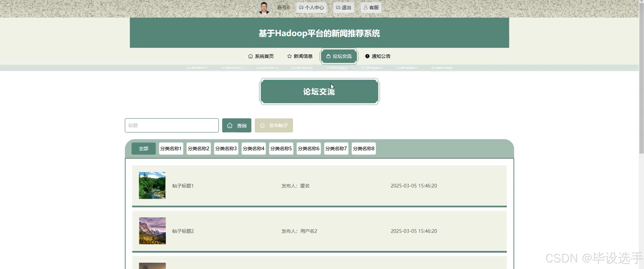The image size is (644, 269).
Task: Filter by 分类名称6
Action: click(x=309, y=149)
